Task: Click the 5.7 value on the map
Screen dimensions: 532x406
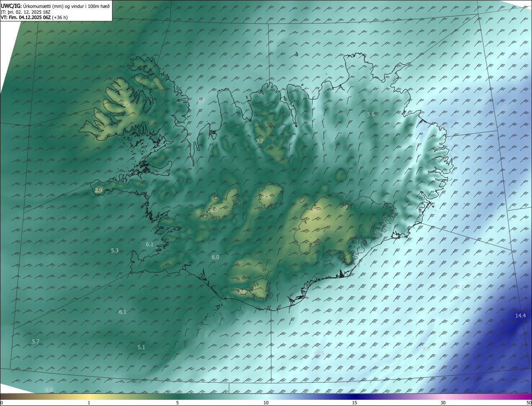Action: pyautogui.click(x=36, y=341)
